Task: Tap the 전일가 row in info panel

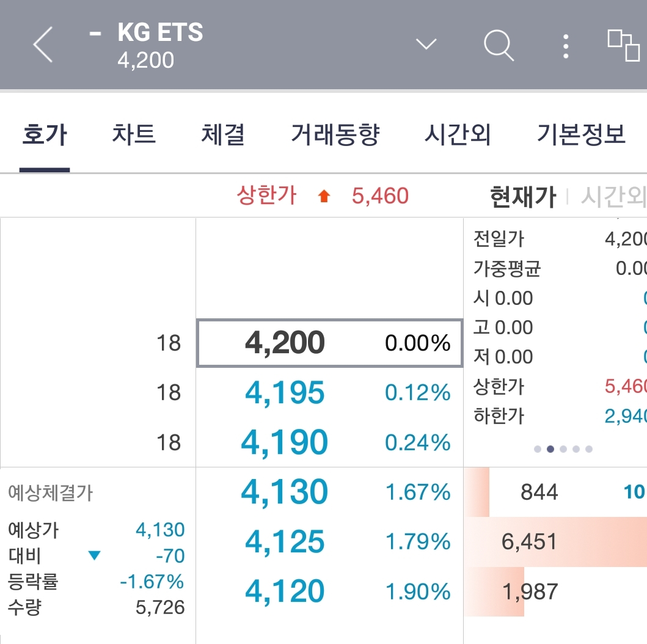Action: 560,239
